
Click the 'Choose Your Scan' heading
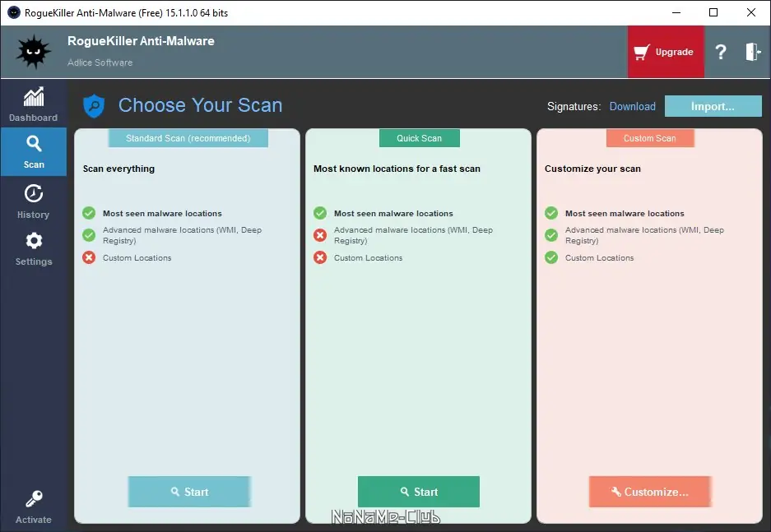(x=200, y=105)
